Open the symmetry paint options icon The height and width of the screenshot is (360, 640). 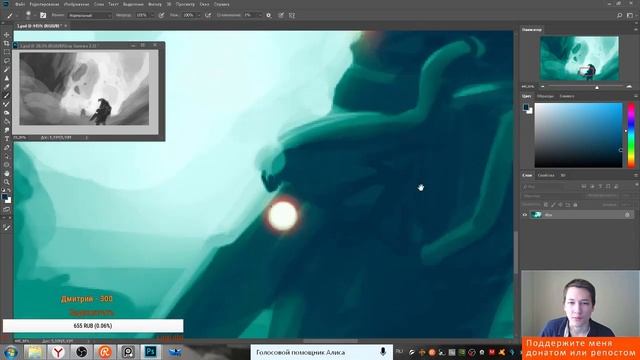pyautogui.click(x=292, y=15)
